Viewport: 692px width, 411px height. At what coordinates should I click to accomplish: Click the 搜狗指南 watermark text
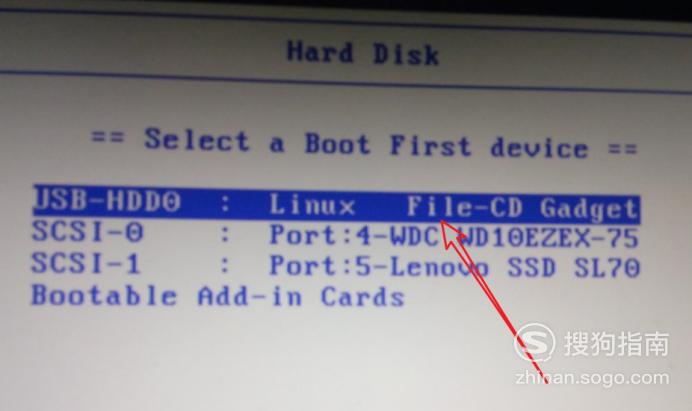(616, 343)
